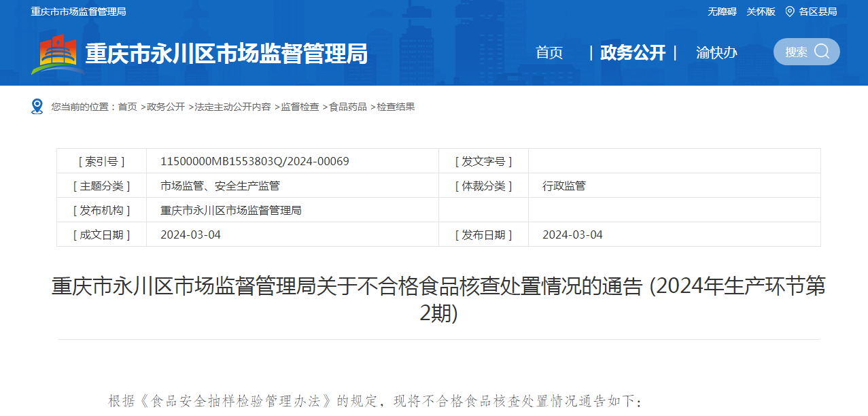Click the Yongchuan bureau logo emblem
Screen dimensions: 868x416
[57, 54]
